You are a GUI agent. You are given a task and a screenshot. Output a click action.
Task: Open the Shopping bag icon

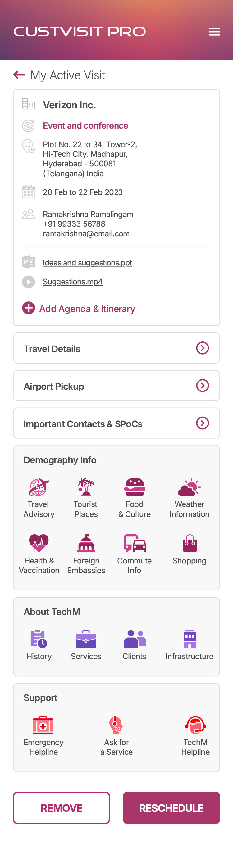coord(190,543)
